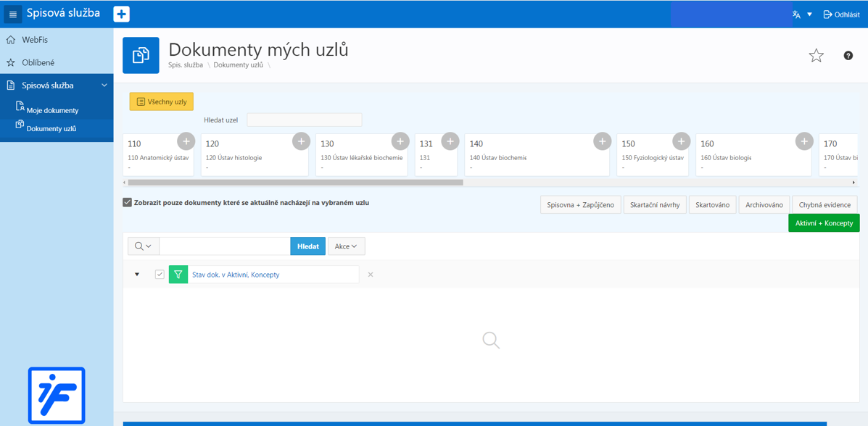
Task: Click Chybná evidence filter button
Action: (x=824, y=204)
